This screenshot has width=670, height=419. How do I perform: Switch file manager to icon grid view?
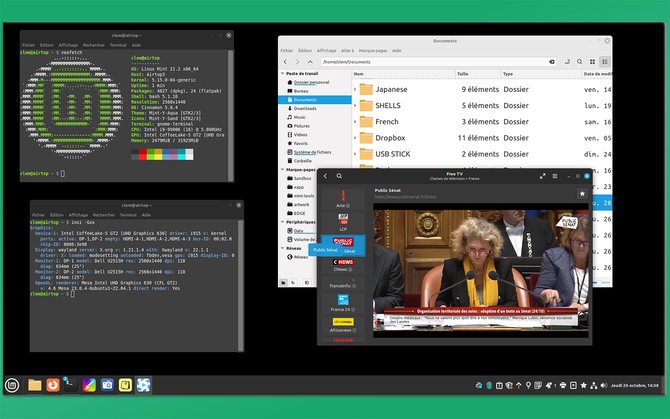(x=592, y=62)
